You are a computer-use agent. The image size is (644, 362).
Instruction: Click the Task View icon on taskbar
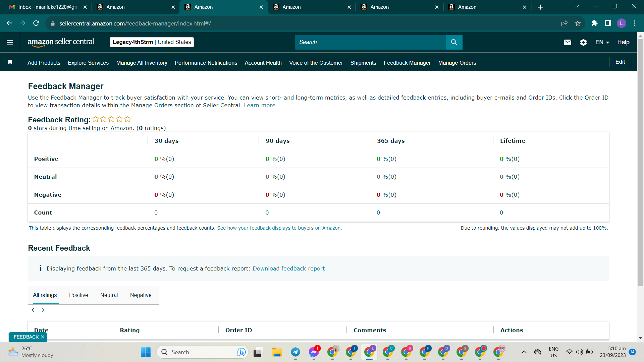coord(258,352)
